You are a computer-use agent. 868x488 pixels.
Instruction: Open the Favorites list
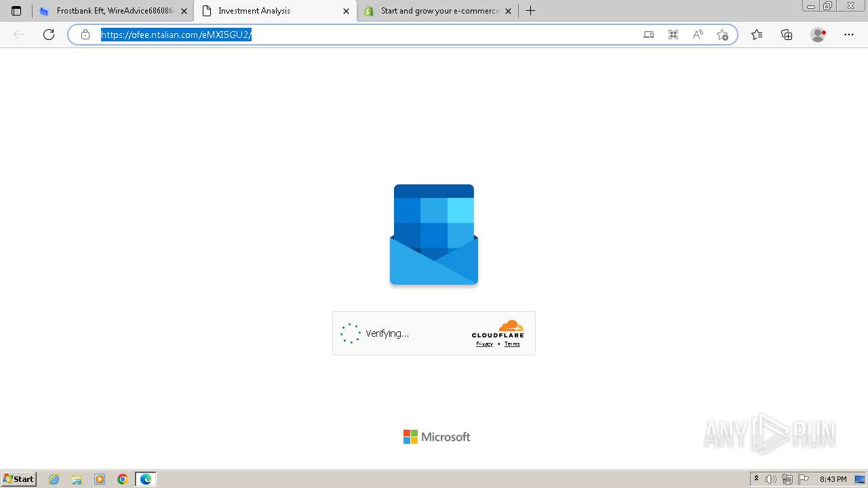(x=757, y=35)
